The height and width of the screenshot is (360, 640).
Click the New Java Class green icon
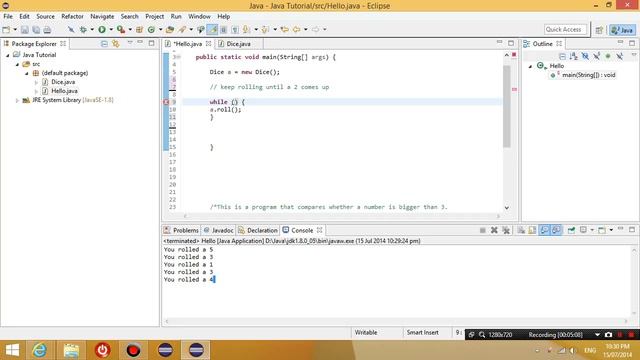pyautogui.click(x=151, y=29)
